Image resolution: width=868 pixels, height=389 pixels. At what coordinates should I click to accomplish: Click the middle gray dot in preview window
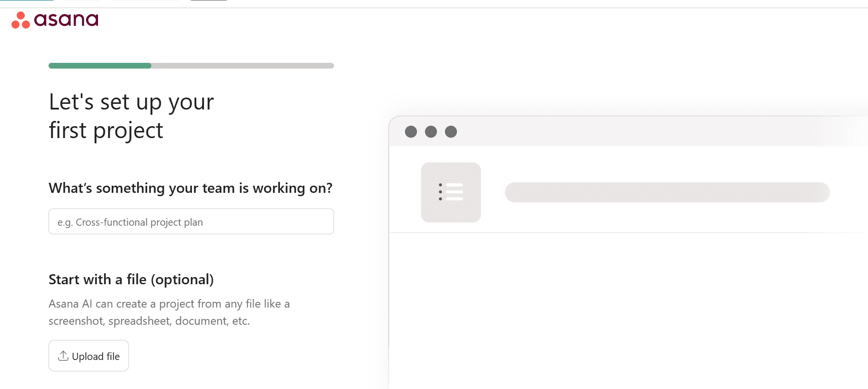point(431,132)
